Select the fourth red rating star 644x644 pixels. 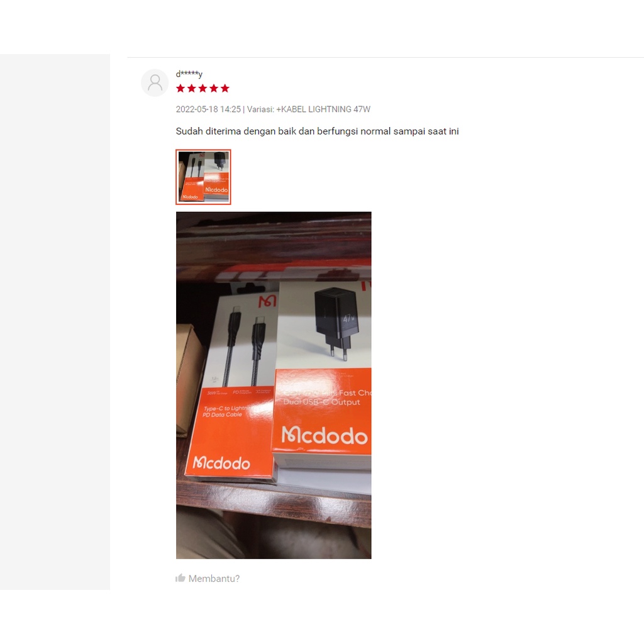214,88
